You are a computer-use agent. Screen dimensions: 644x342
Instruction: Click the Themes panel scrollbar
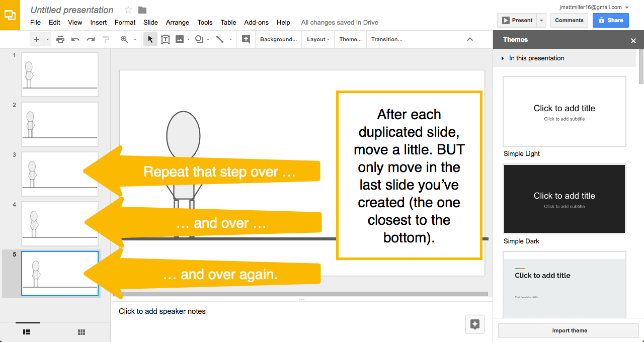pos(641,66)
